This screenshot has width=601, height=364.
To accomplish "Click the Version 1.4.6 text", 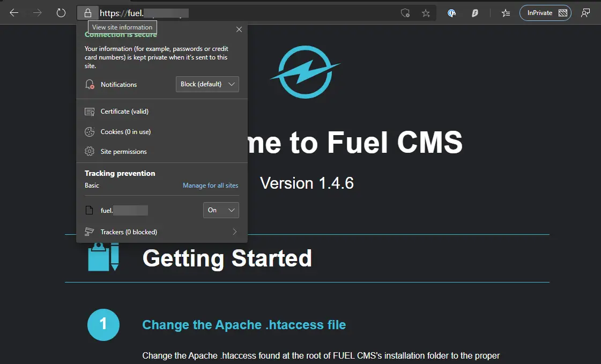I will pyautogui.click(x=307, y=183).
